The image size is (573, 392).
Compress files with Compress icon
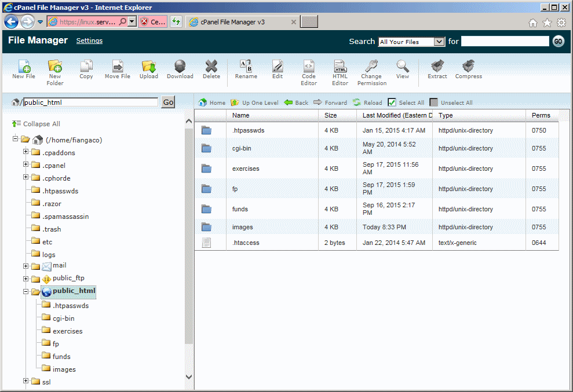(x=469, y=69)
